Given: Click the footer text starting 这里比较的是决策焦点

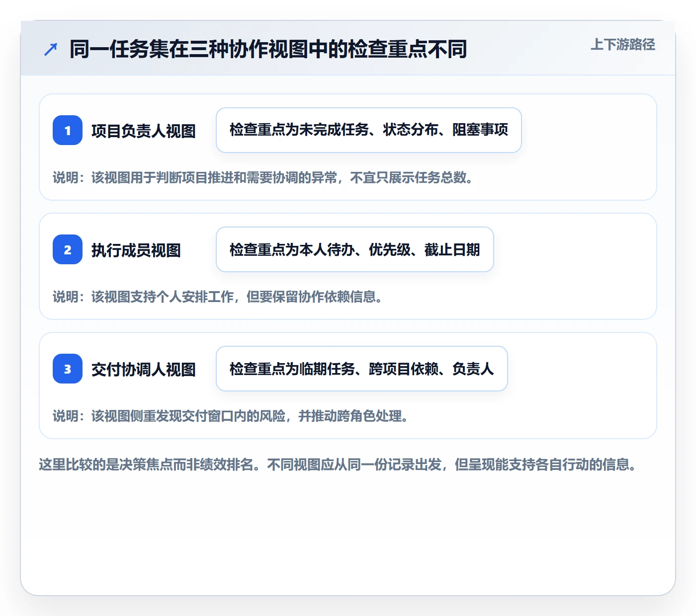Looking at the screenshot, I should [x=338, y=464].
